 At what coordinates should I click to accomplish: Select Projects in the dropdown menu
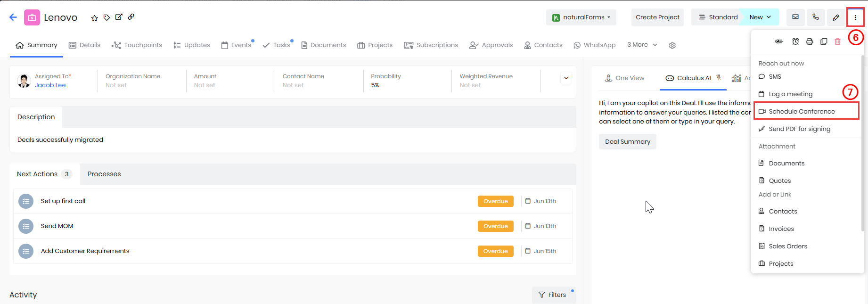tap(806, 264)
